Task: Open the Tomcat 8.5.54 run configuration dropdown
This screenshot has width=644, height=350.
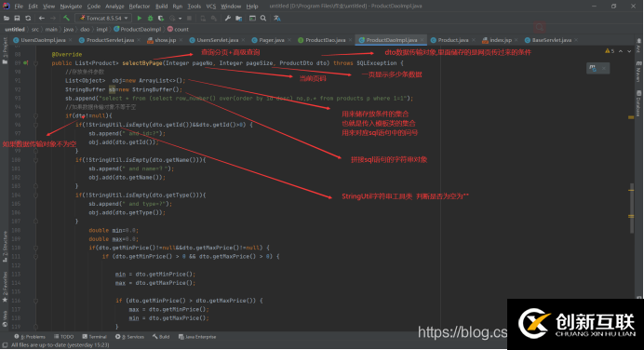Action: click(x=103, y=18)
